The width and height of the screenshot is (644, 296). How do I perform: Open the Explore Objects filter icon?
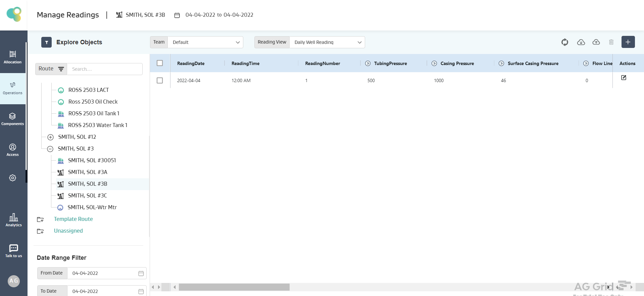pyautogui.click(x=46, y=42)
